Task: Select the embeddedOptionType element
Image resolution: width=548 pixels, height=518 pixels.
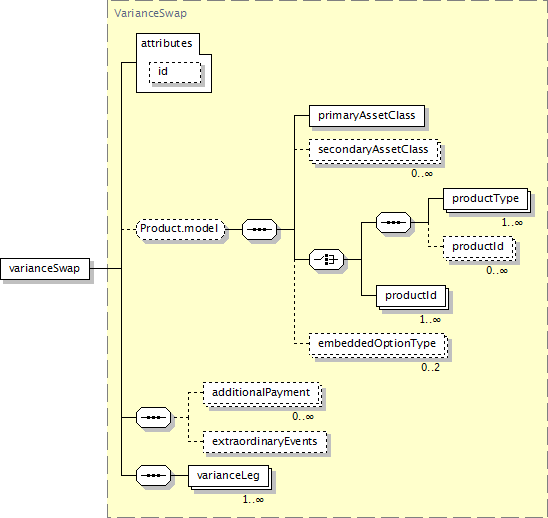Action: pyautogui.click(x=377, y=344)
